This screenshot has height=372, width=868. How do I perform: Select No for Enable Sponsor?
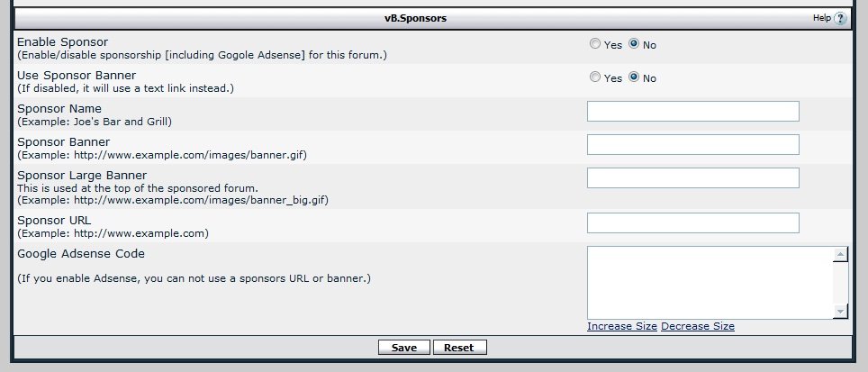(634, 44)
